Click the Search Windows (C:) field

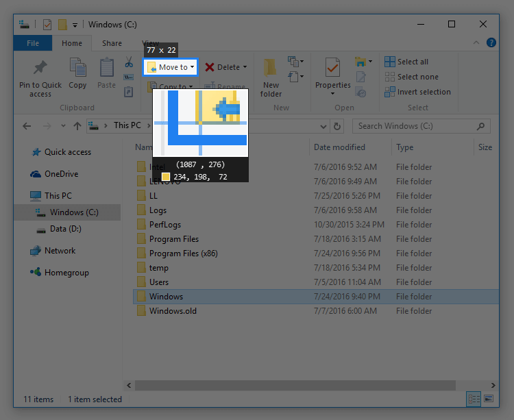[415, 126]
